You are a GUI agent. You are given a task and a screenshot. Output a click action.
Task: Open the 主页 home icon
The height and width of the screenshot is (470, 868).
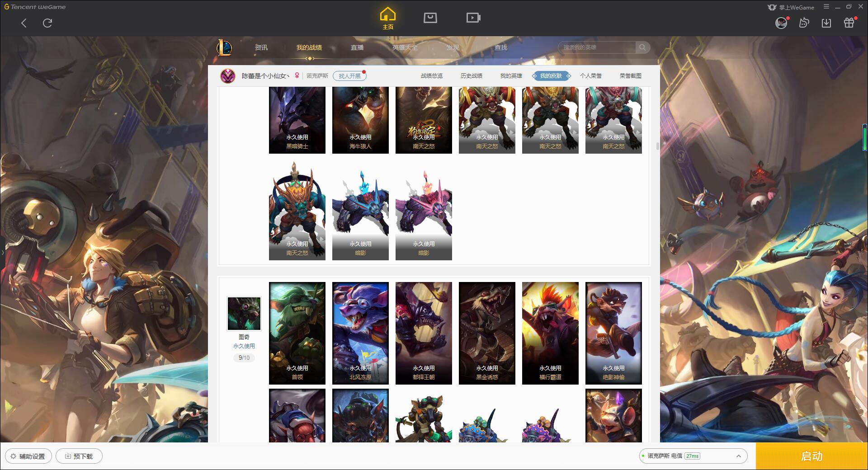pos(388,19)
